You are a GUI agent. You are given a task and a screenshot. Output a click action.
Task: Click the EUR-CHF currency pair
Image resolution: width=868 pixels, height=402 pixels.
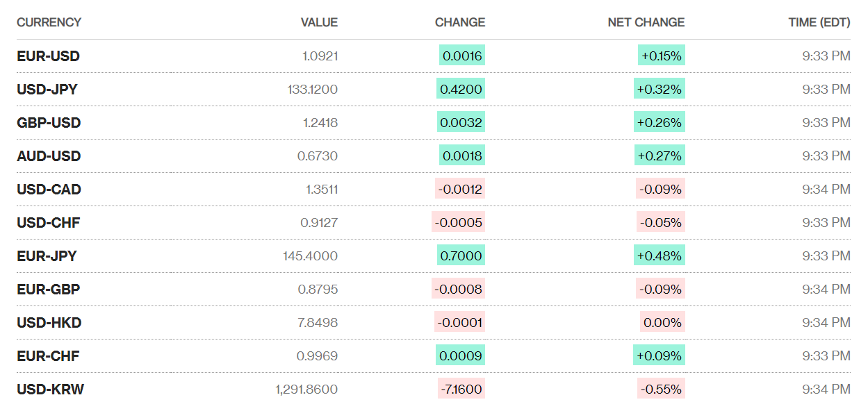coord(48,356)
